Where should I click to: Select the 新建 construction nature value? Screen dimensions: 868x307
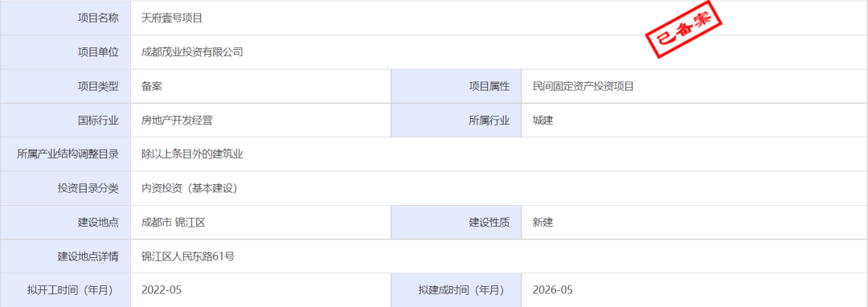pyautogui.click(x=542, y=223)
